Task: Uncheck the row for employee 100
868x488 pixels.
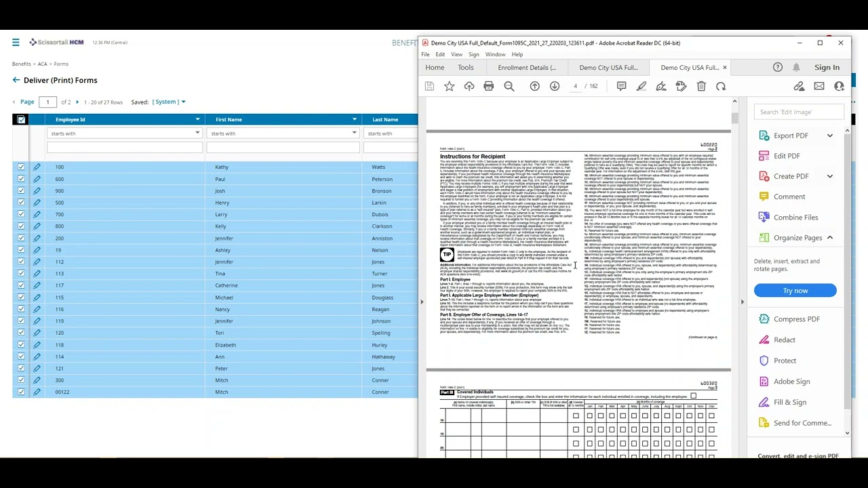Action: tap(21, 167)
